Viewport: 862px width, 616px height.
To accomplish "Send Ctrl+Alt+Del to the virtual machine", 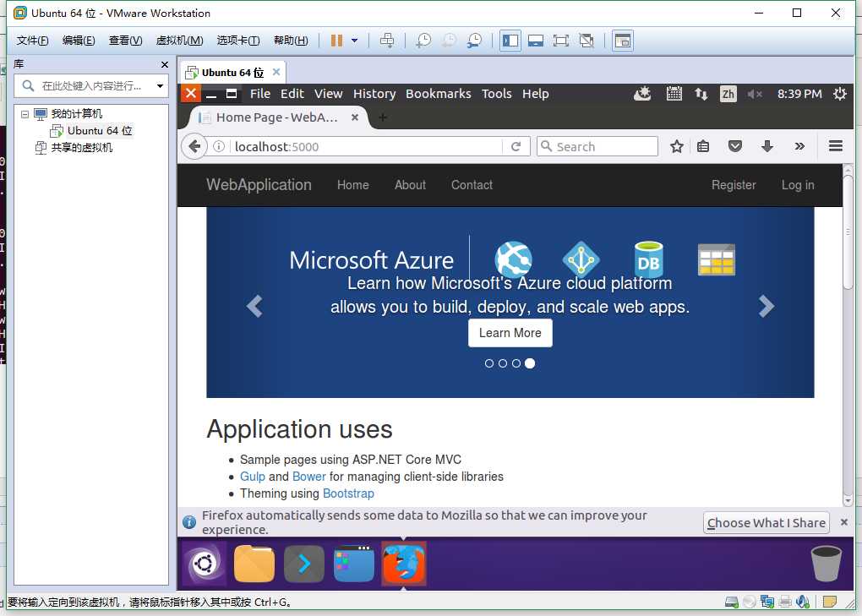I will [387, 40].
